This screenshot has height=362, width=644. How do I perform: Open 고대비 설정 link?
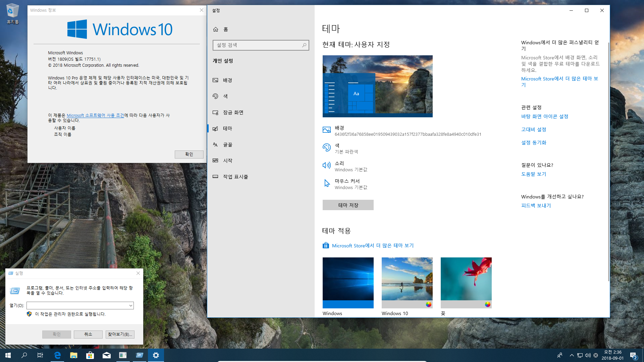tap(534, 129)
